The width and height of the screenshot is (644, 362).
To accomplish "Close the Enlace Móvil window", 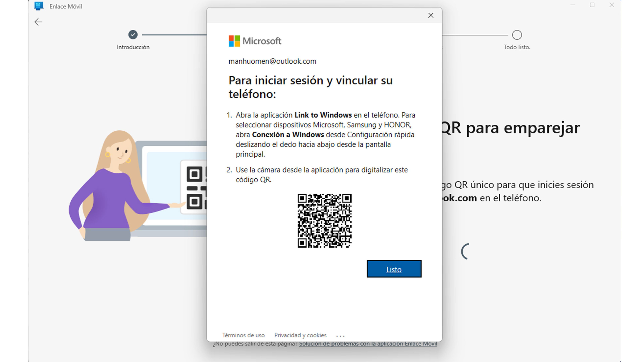I will point(611,5).
